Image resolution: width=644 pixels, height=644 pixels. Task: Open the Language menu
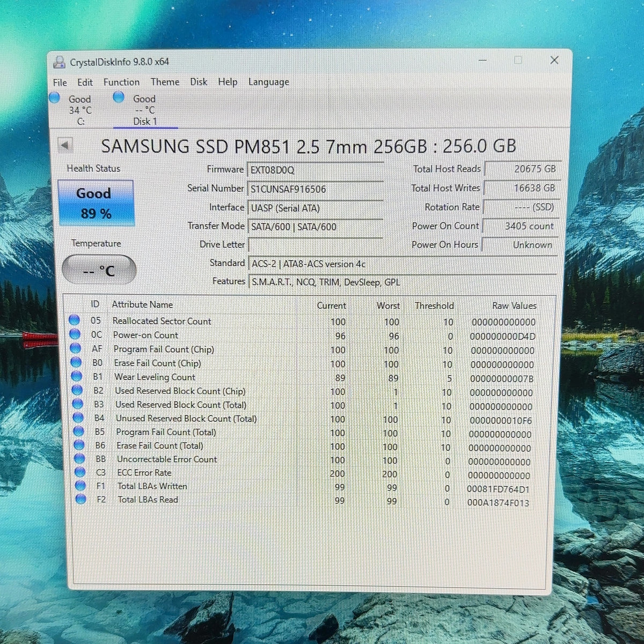point(268,82)
